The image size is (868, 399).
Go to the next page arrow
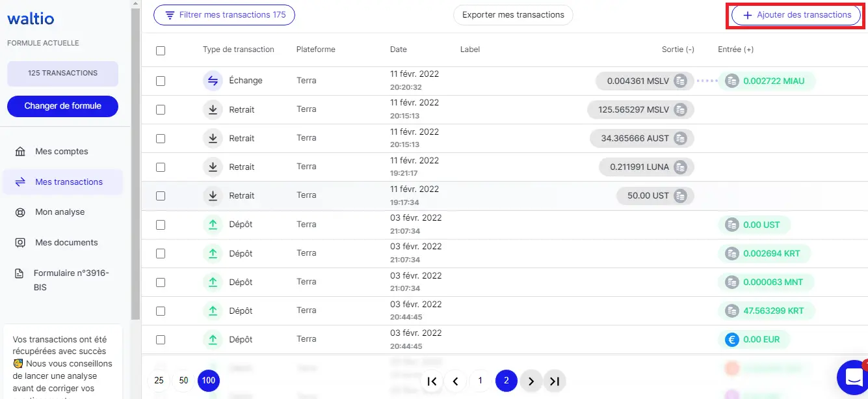[x=531, y=381]
